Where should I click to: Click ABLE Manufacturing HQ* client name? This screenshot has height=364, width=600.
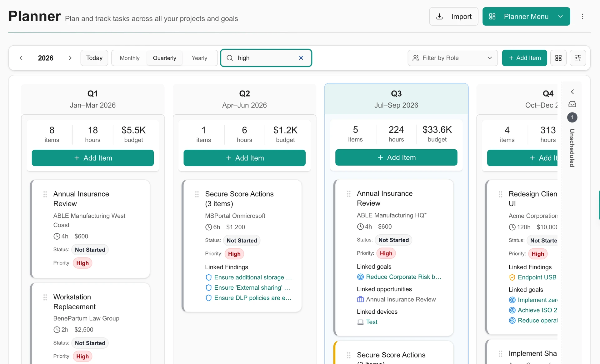392,215
